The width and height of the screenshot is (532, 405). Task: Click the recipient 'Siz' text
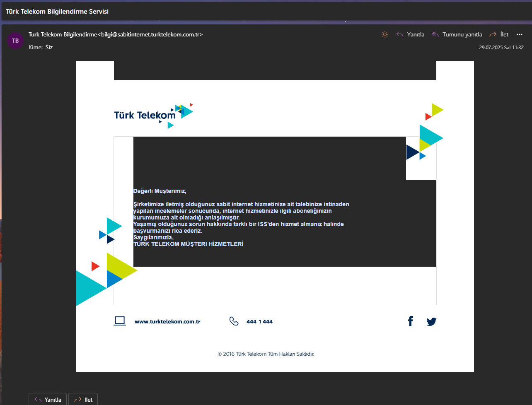[49, 47]
